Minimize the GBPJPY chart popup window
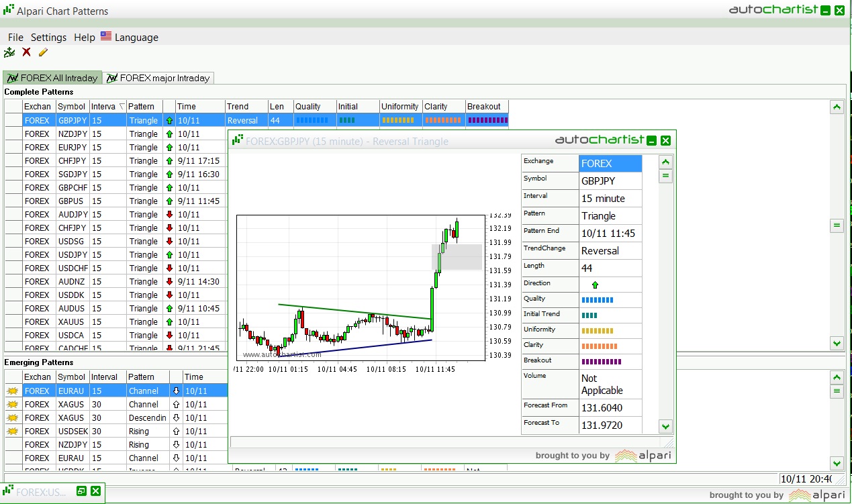This screenshot has width=852, height=504. (651, 140)
